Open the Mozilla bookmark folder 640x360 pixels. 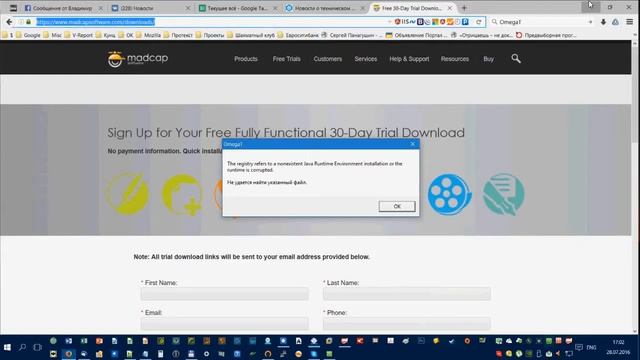(149, 36)
